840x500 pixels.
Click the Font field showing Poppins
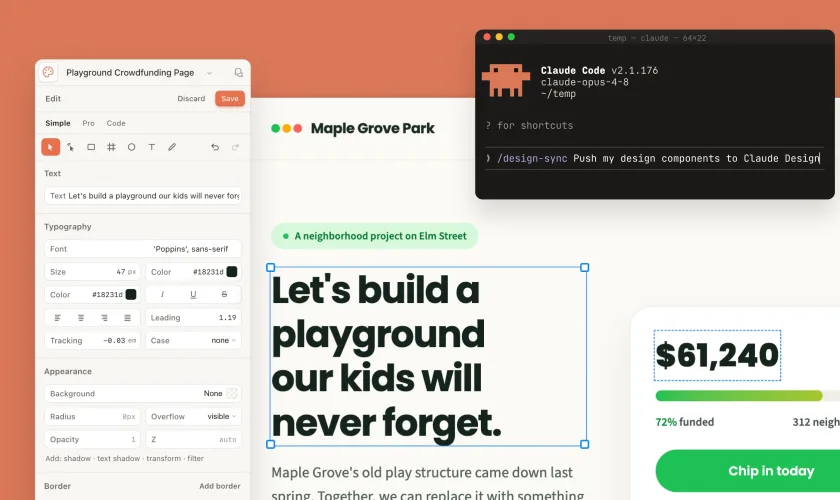(x=142, y=249)
